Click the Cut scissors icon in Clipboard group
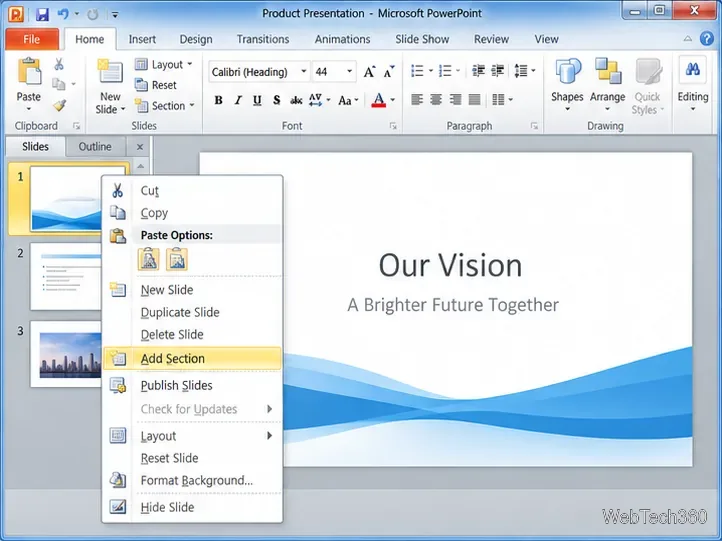Screen dimensions: 722x541 click(59, 64)
